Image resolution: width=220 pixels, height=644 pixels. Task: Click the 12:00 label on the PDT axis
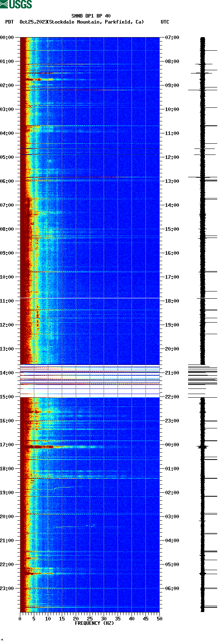(7, 325)
